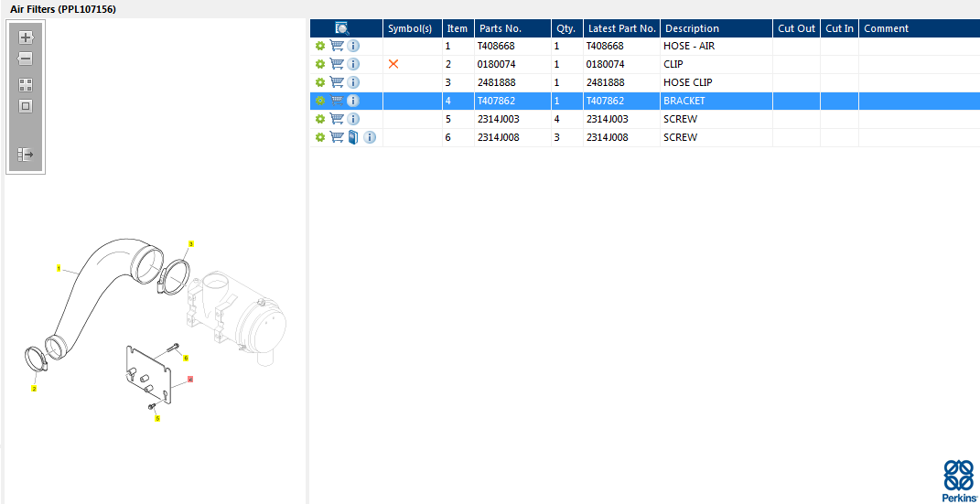The width and height of the screenshot is (980, 504).
Task: Click the Cut In column header
Action: click(x=839, y=28)
